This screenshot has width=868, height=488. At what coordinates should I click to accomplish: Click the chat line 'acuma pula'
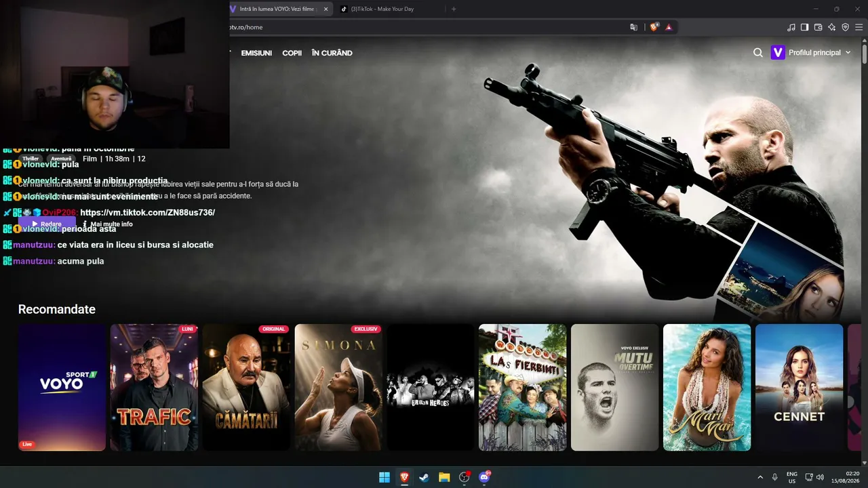point(81,261)
